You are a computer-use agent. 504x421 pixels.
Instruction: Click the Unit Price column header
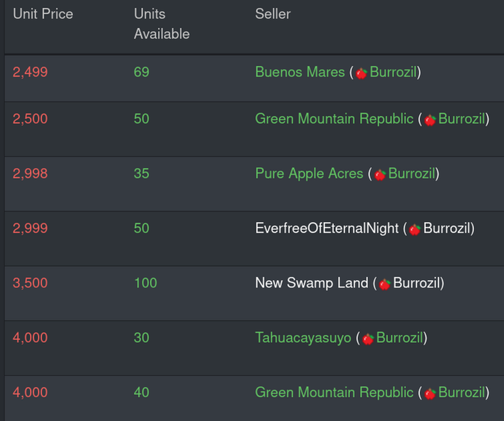[x=43, y=14]
